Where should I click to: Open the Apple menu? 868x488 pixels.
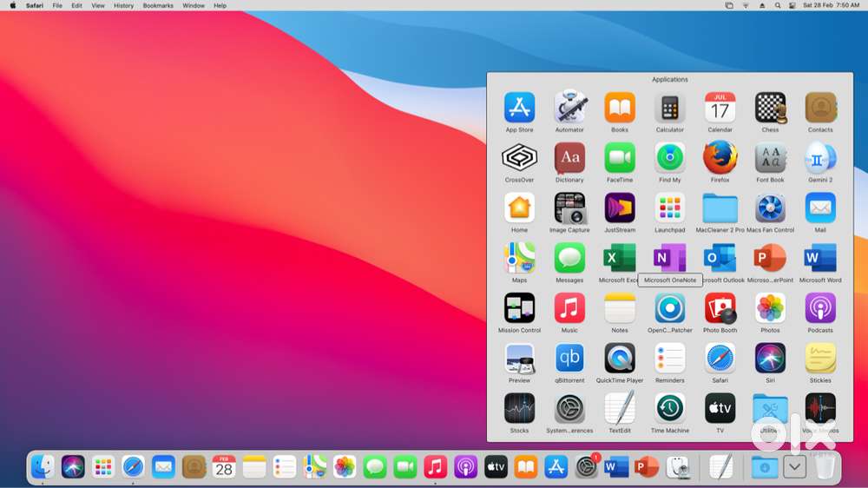click(x=12, y=5)
